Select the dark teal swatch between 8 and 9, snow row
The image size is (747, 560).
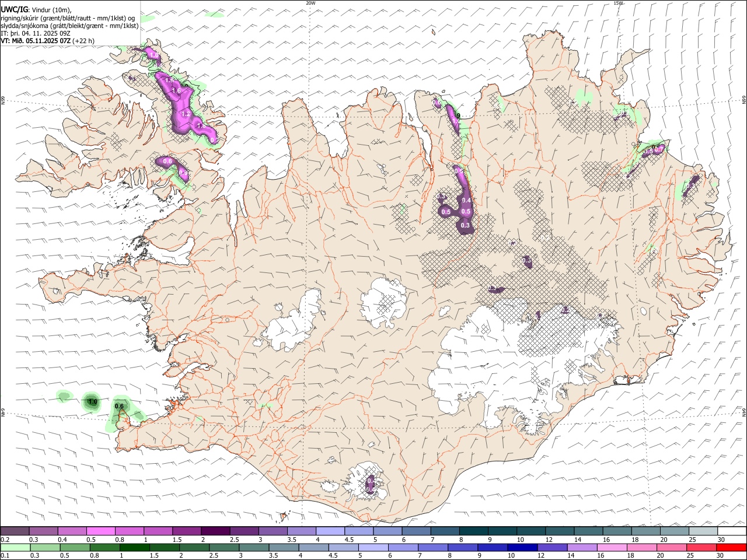[474, 531]
